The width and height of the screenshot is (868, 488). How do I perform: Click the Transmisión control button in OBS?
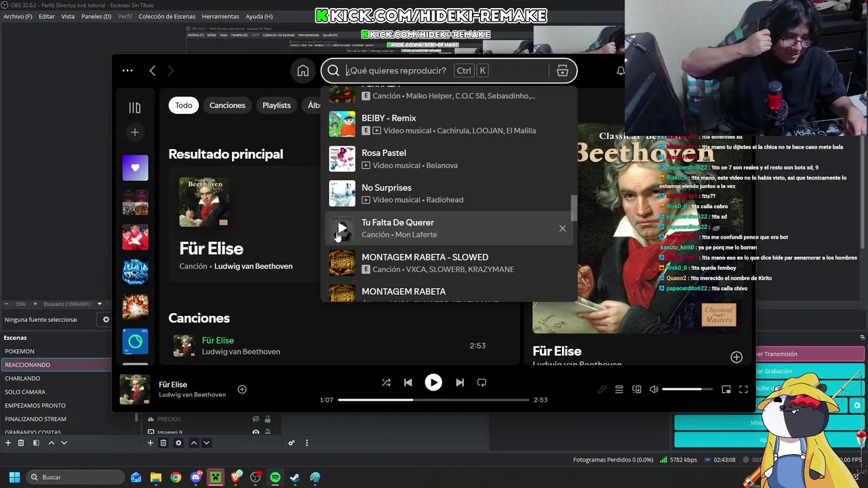click(x=810, y=354)
